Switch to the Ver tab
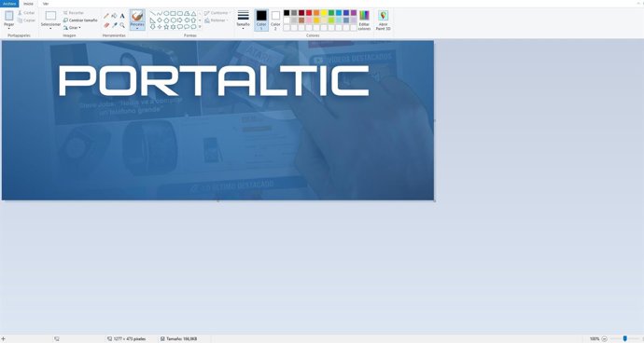The width and height of the screenshot is (644, 343). pyautogui.click(x=46, y=4)
